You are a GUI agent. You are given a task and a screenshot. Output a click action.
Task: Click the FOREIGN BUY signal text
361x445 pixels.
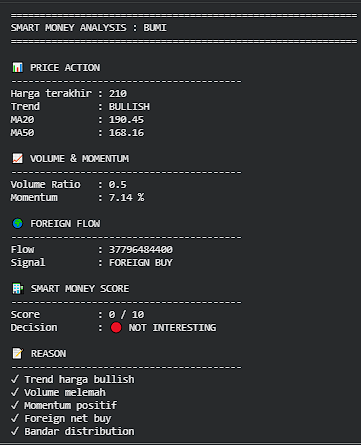click(141, 263)
